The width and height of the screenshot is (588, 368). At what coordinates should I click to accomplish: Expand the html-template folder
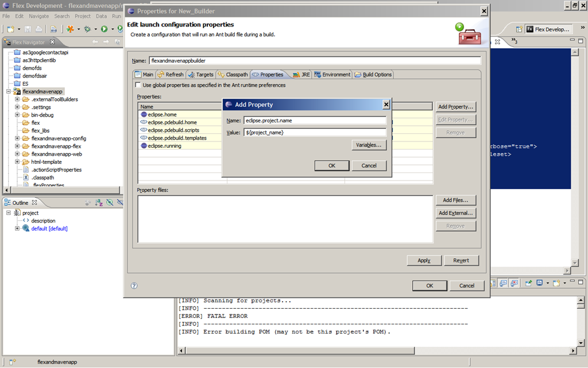[x=17, y=162]
